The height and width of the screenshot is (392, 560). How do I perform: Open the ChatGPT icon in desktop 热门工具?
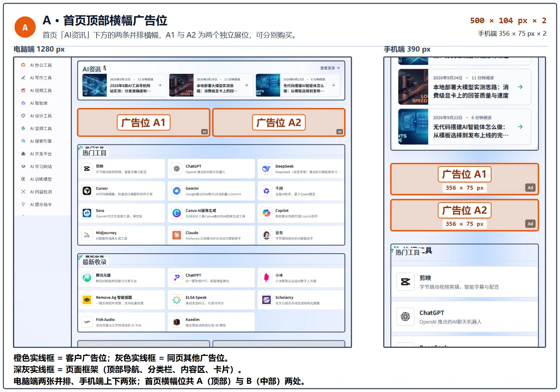tap(177, 169)
